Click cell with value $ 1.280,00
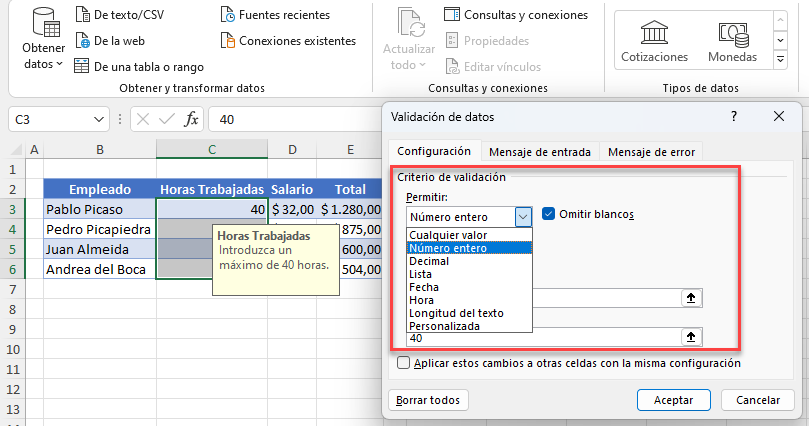Screen dimensions: 809x426 click(x=350, y=209)
